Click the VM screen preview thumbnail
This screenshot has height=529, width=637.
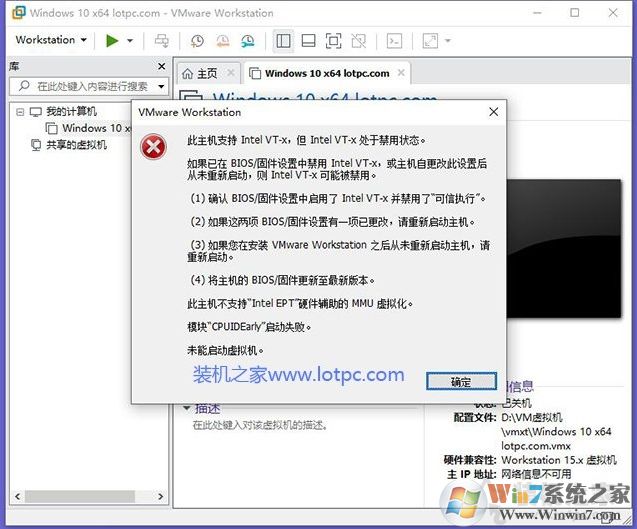[x=564, y=248]
